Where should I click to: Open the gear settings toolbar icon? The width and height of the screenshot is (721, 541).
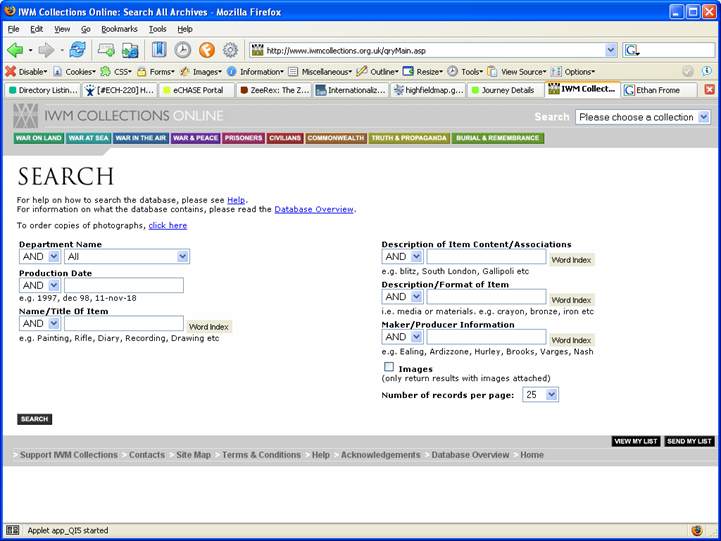point(230,50)
